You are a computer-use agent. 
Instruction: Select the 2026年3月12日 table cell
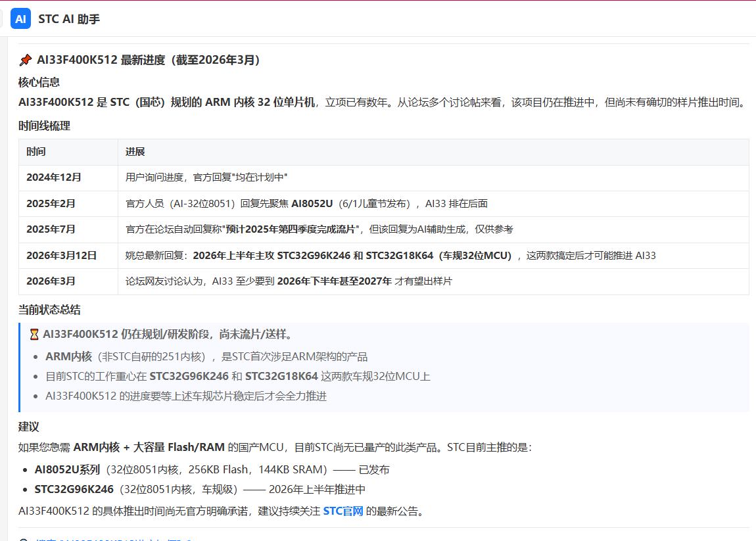[x=68, y=256]
